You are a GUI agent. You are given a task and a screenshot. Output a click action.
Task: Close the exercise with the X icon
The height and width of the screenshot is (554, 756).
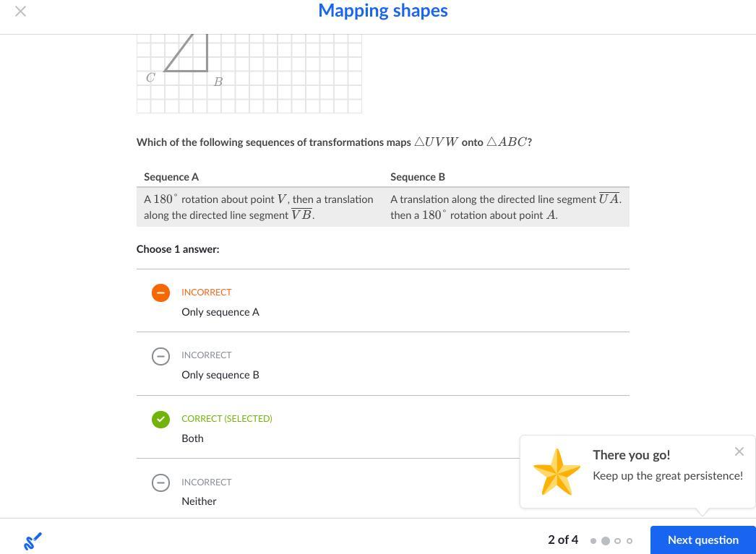click(x=21, y=12)
